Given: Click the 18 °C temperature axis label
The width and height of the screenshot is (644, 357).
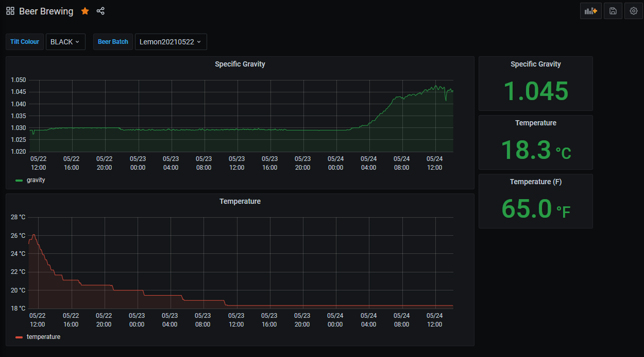Looking at the screenshot, I should pyautogui.click(x=18, y=309).
